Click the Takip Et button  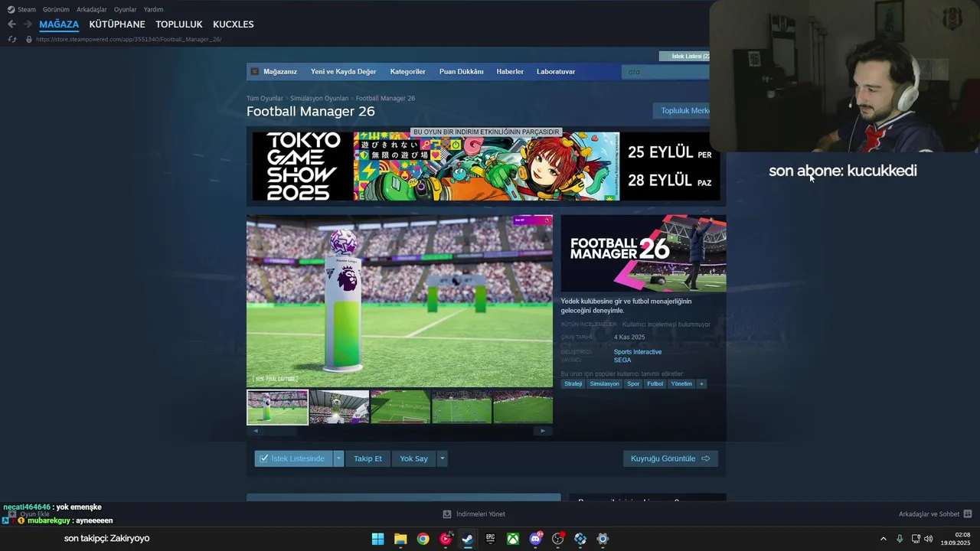tap(367, 458)
